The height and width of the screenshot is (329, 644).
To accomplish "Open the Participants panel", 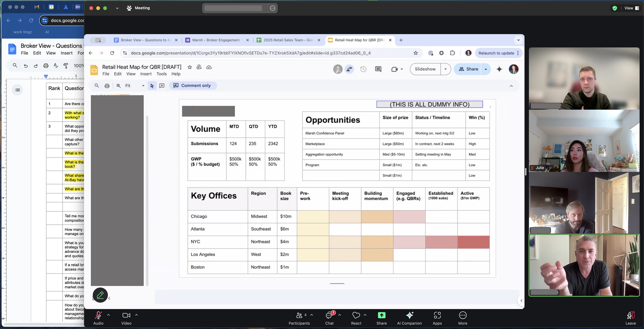I will 299,316.
